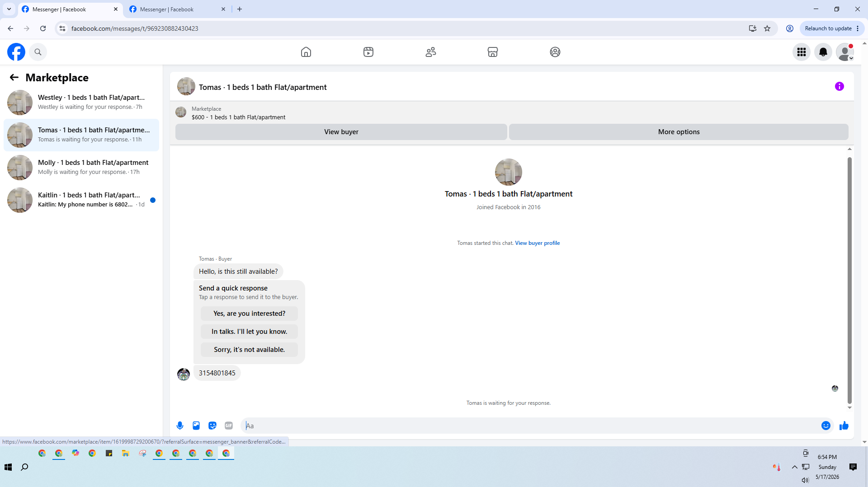Send quick reply 'In talks. I'll let you know.'
The height and width of the screenshot is (487, 868).
(x=250, y=332)
